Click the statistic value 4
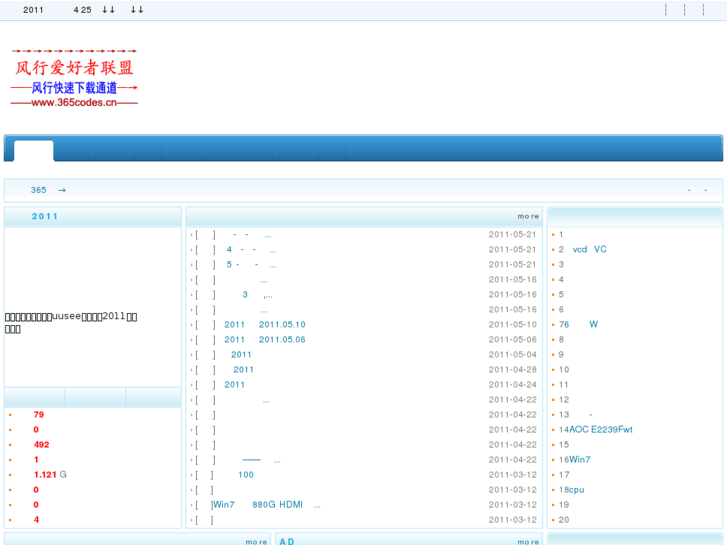The image size is (727, 545). click(x=36, y=520)
